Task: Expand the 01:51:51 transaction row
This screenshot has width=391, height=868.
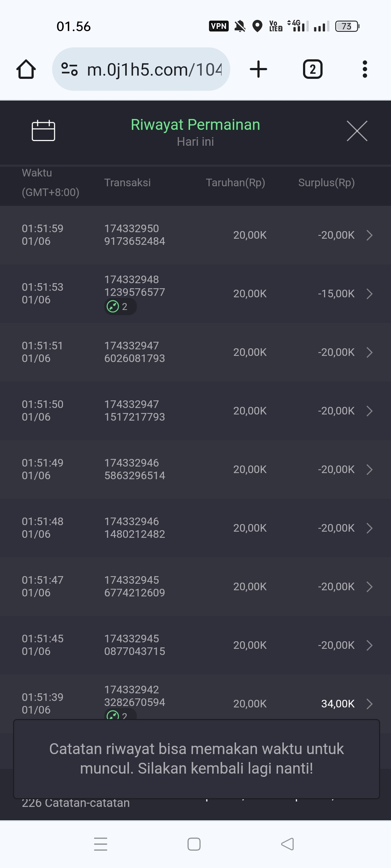Action: click(369, 352)
